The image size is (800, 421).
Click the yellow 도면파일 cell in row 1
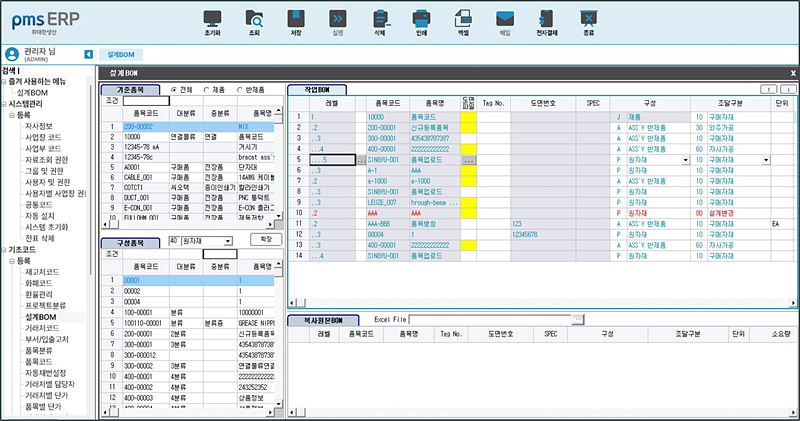point(468,116)
